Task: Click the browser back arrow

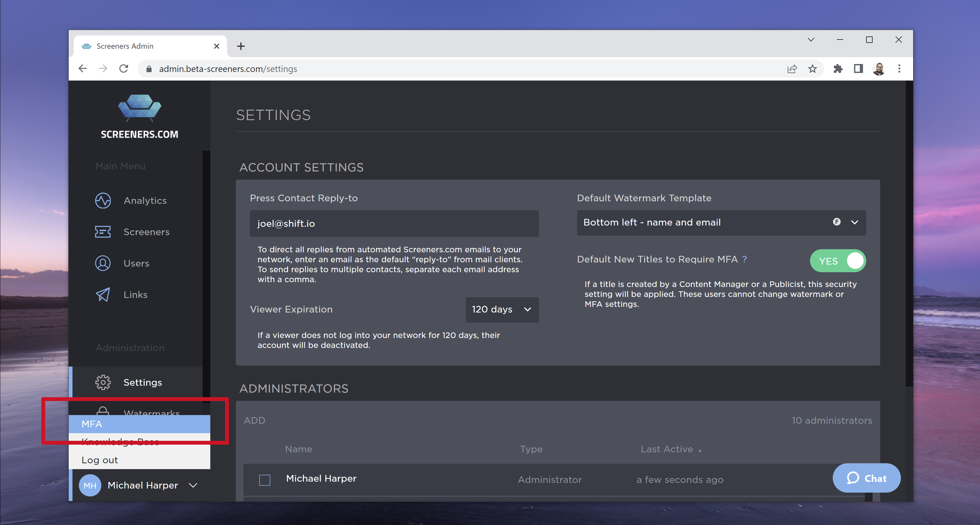Action: [x=82, y=69]
